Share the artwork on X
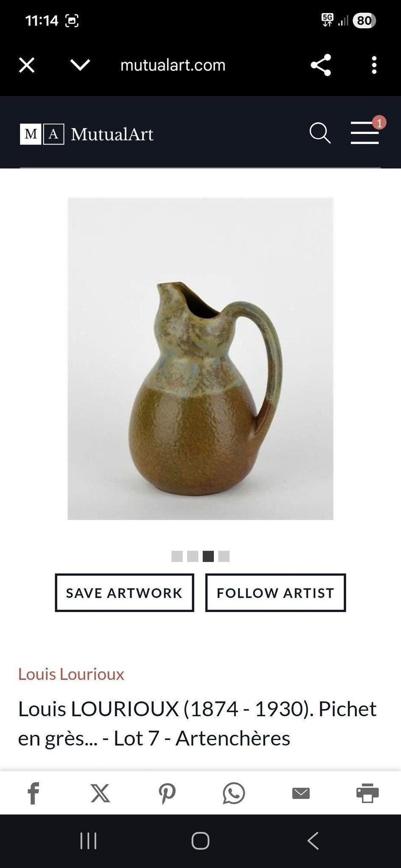Screen dimensions: 401x868 click(100, 793)
